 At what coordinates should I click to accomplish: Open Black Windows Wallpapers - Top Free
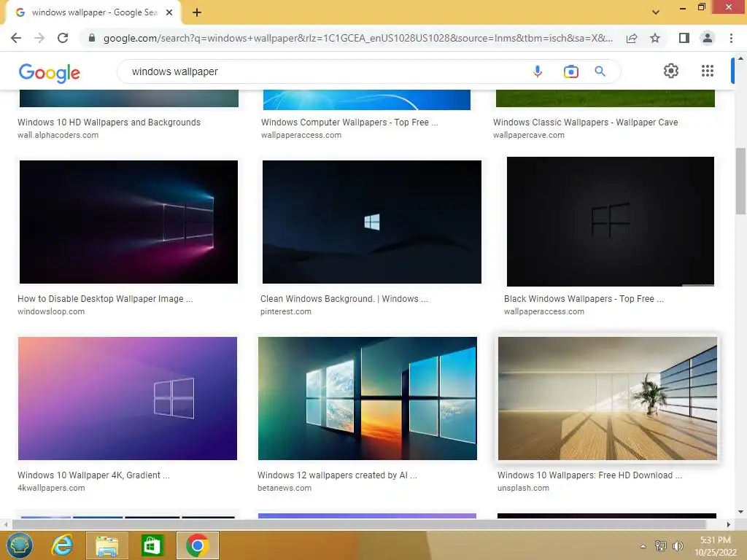(584, 299)
